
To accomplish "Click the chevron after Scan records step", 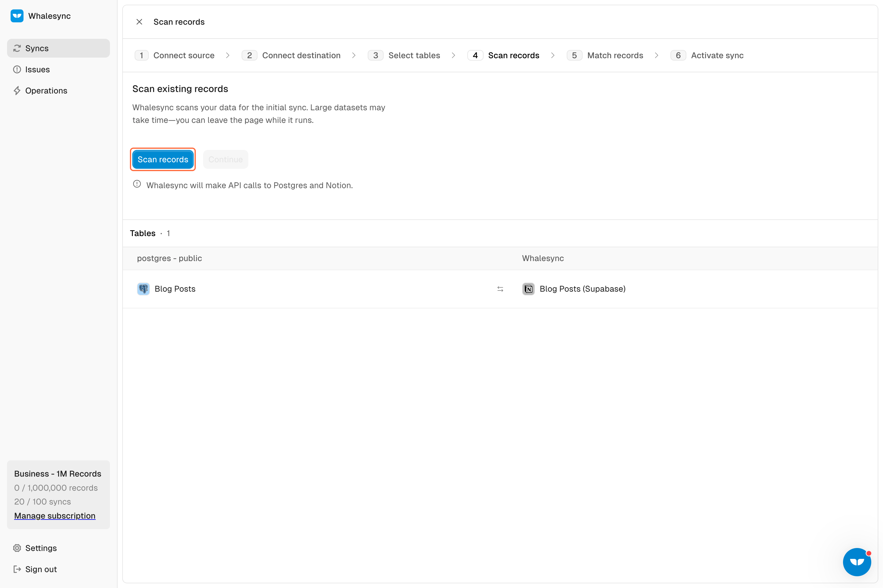I will 553,55.
